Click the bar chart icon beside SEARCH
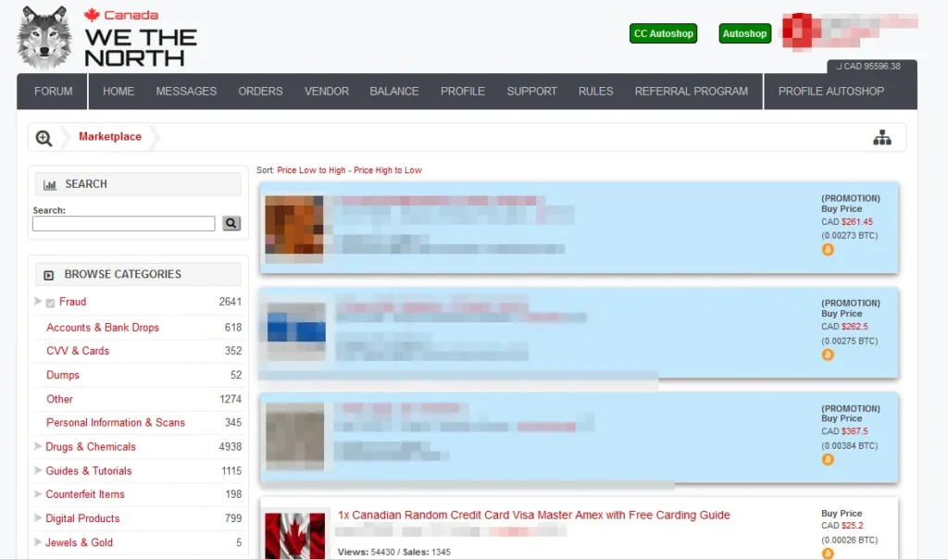The image size is (948, 560). pos(50,185)
